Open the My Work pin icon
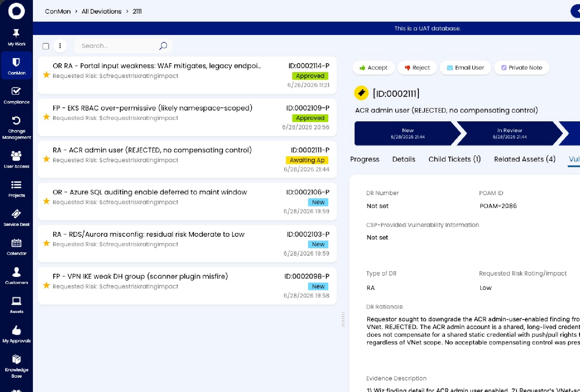Image resolution: width=580 pixels, height=392 pixels. coord(16,37)
